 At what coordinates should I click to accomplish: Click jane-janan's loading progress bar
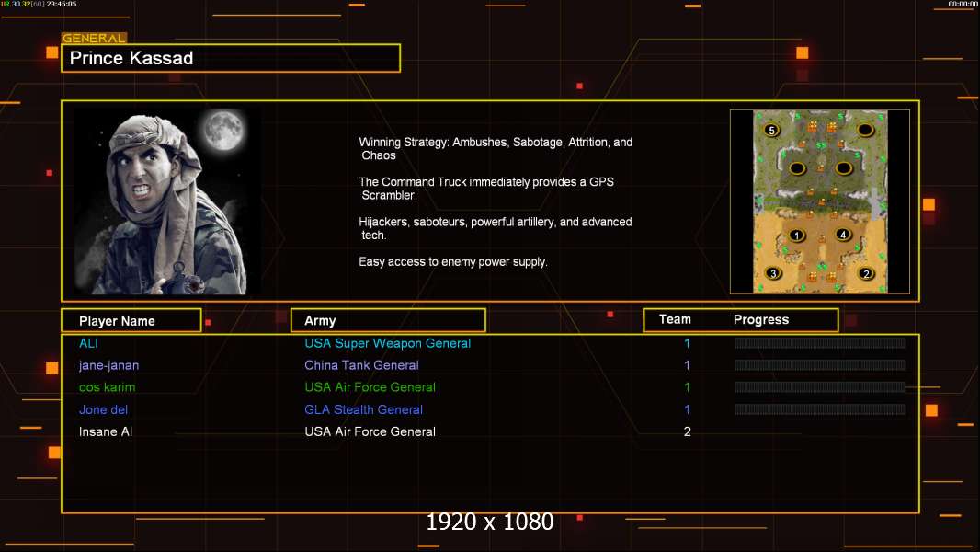point(820,364)
